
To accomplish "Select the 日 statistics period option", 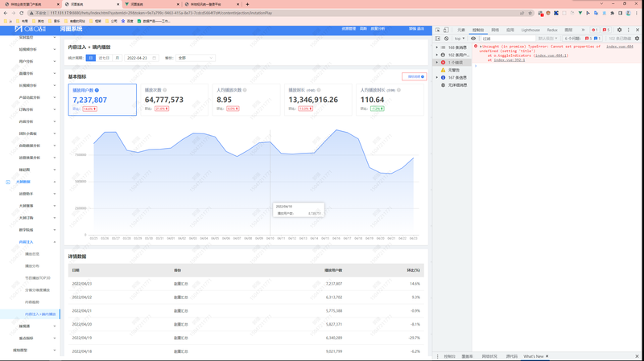I will pos(91,58).
